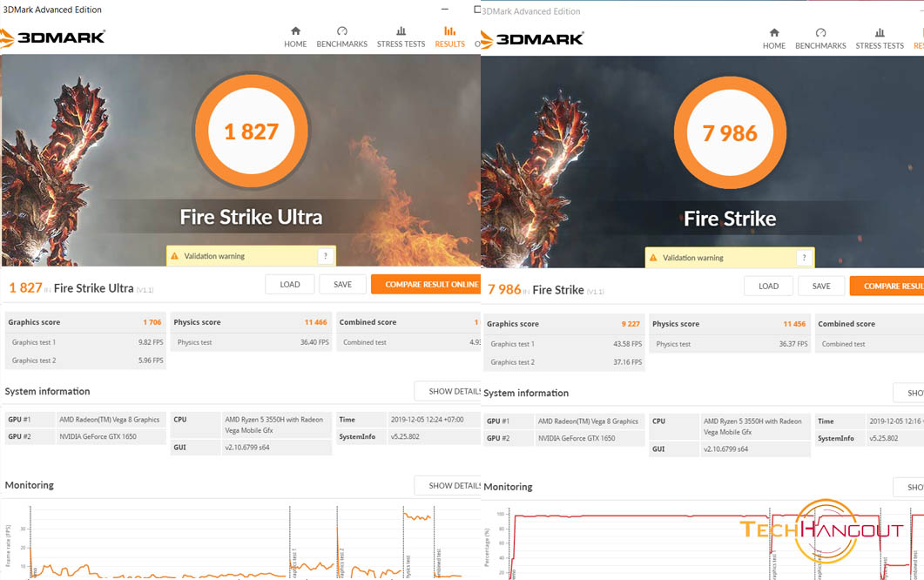Open HOME in left 3DMark window
The width and height of the screenshot is (924, 580).
coord(295,37)
